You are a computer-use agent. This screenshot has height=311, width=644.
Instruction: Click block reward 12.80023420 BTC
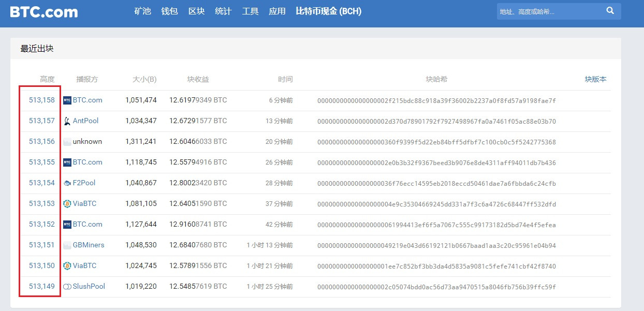coord(198,183)
